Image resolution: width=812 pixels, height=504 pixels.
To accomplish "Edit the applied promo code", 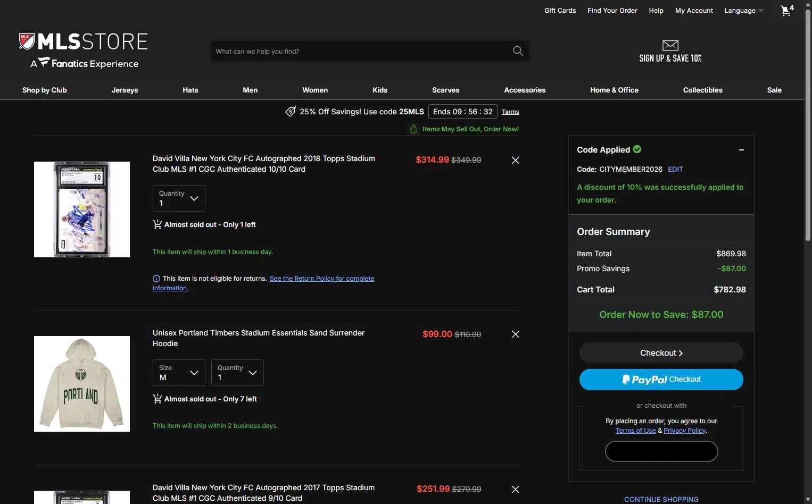I will [x=675, y=169].
